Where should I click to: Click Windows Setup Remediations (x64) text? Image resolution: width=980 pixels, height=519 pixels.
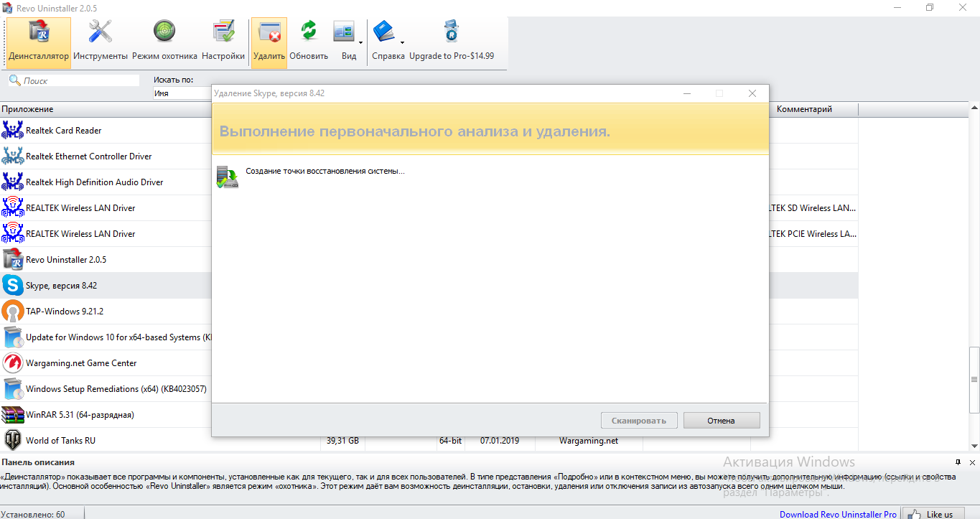pyautogui.click(x=116, y=389)
